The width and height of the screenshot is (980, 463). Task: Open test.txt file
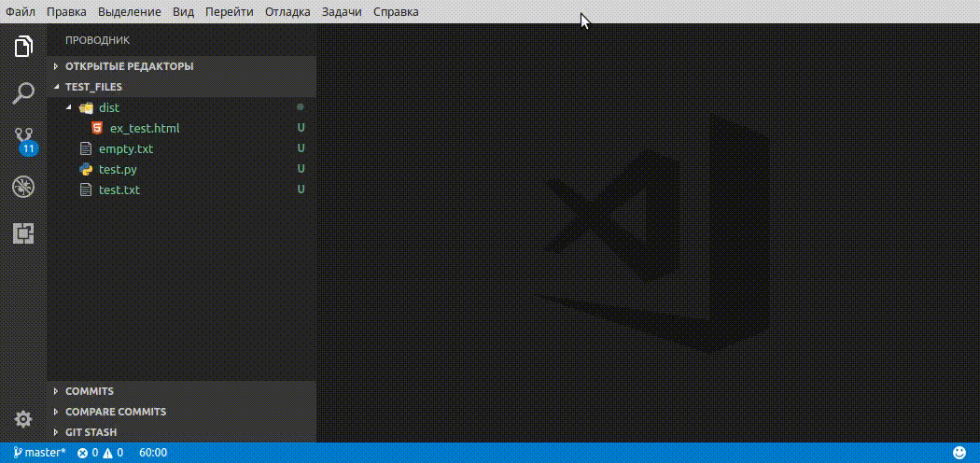(x=119, y=189)
